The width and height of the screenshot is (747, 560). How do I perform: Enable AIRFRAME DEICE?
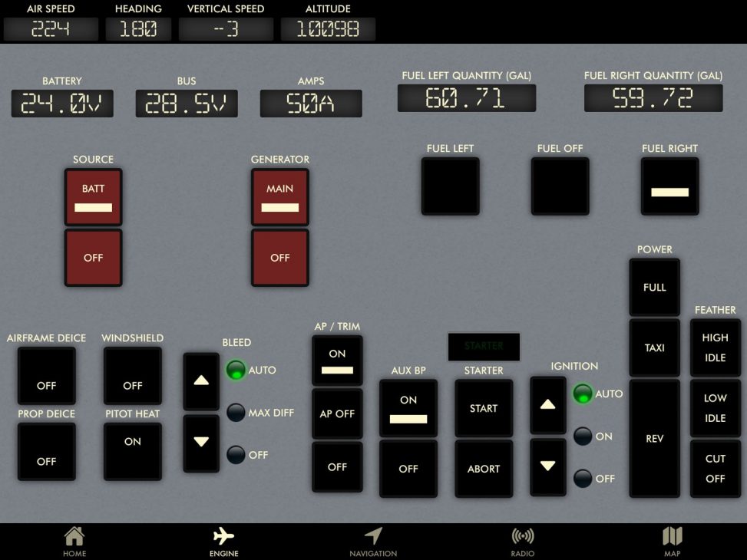point(46,375)
